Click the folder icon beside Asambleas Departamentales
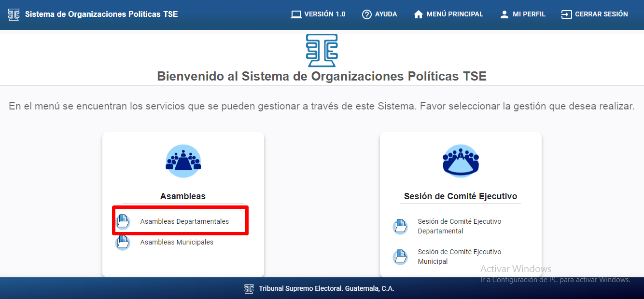The image size is (644, 299). click(x=124, y=221)
